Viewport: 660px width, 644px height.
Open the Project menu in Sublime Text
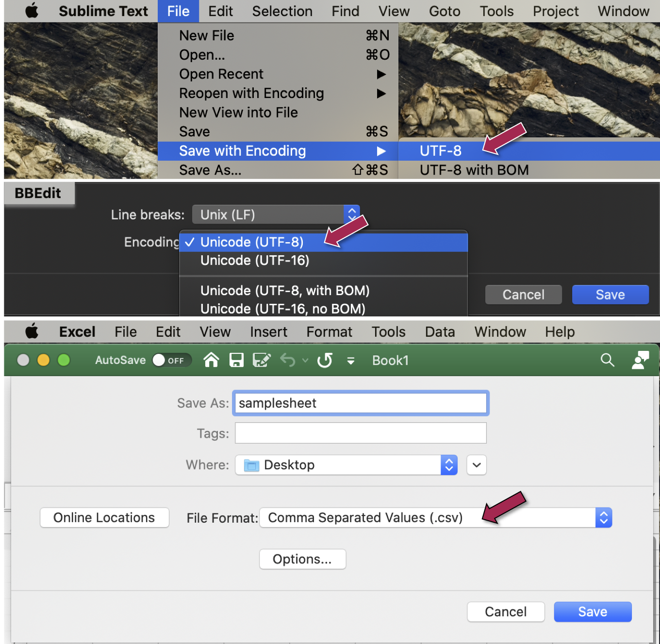click(556, 11)
